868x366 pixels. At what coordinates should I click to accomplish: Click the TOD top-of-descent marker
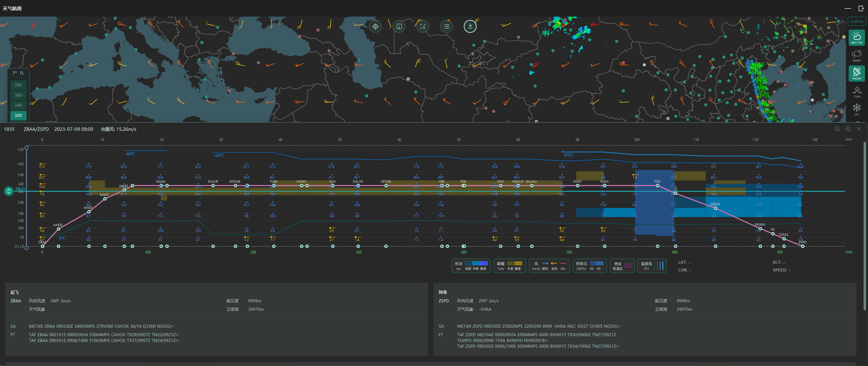tap(657, 186)
